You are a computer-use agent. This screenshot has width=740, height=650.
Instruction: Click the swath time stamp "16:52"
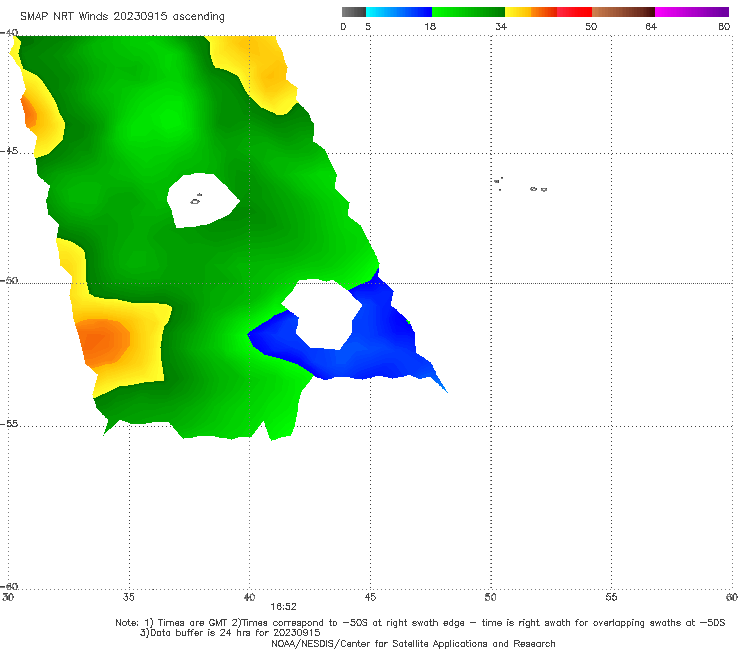(x=283, y=607)
